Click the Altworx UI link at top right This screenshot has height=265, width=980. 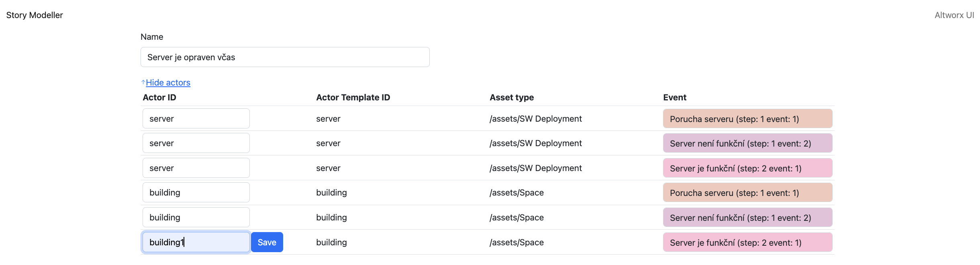954,15
